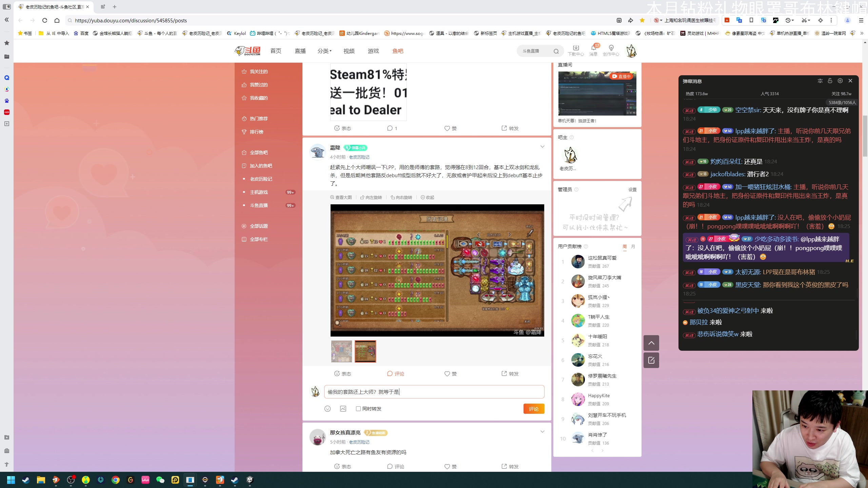Click the search magnifier in Douyu header

(x=556, y=51)
